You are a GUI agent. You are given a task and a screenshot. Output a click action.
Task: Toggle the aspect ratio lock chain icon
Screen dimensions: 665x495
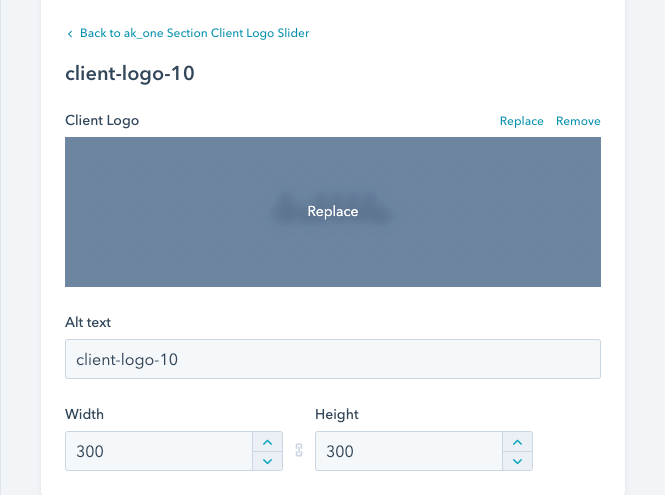coord(298,451)
